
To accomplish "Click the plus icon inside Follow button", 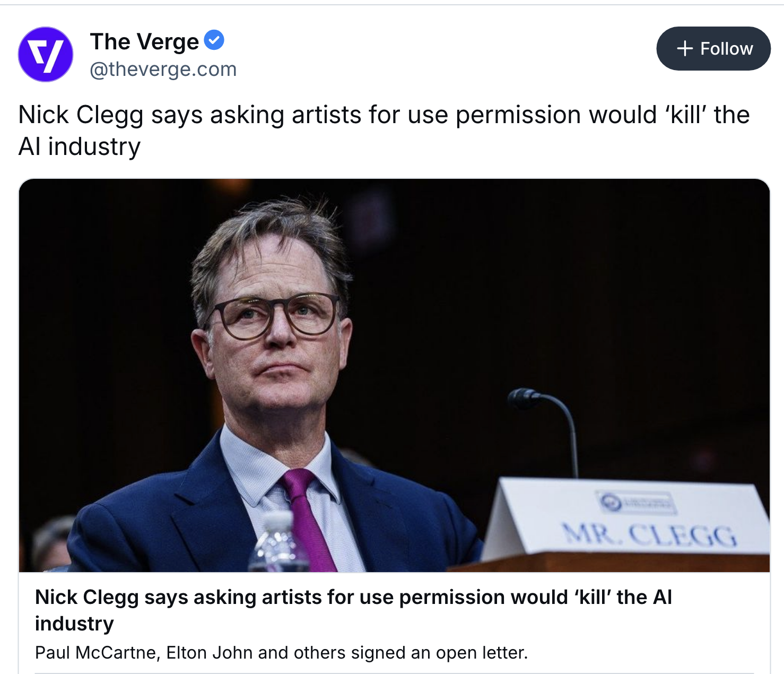I will (x=685, y=48).
